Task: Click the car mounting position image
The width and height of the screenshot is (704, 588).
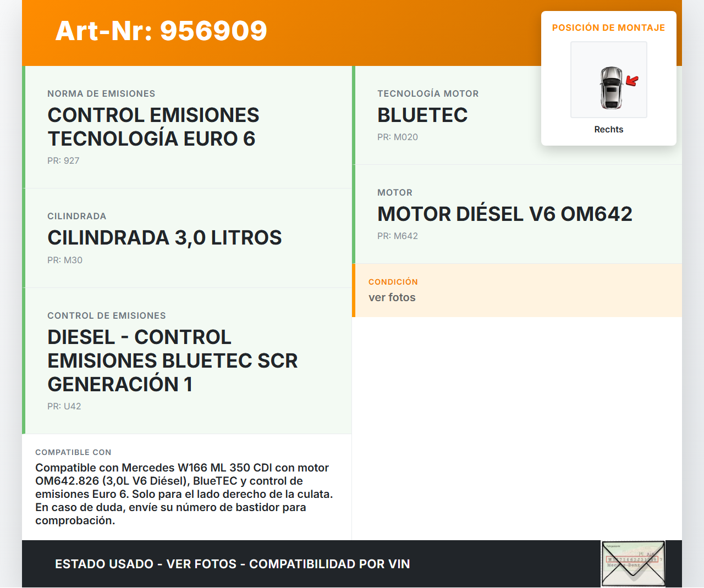Action: click(x=609, y=80)
